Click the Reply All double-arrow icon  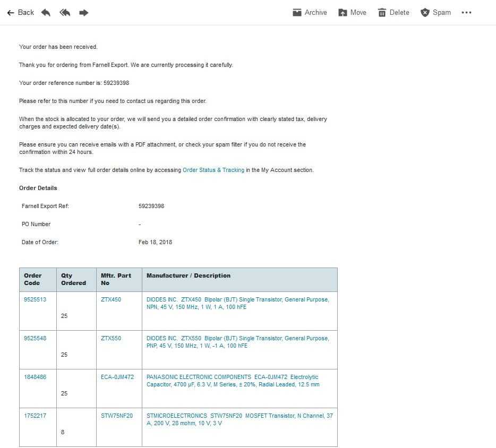tap(65, 13)
